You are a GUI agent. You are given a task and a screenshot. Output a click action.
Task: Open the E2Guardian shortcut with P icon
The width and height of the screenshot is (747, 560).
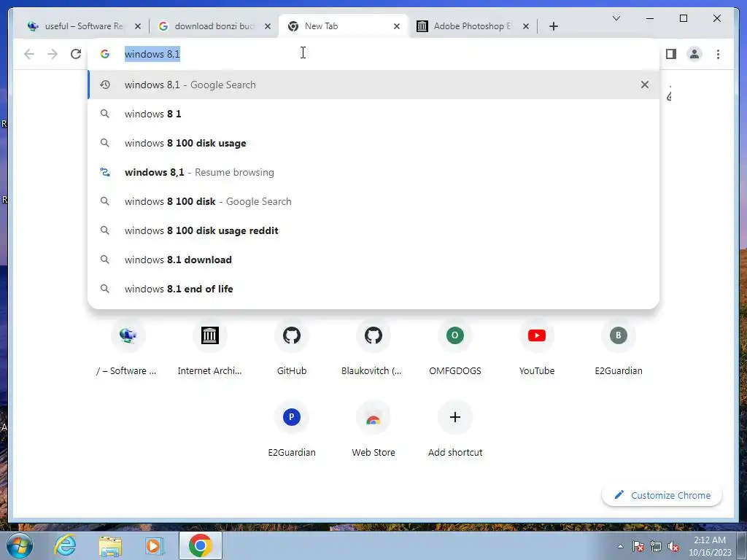click(x=292, y=429)
